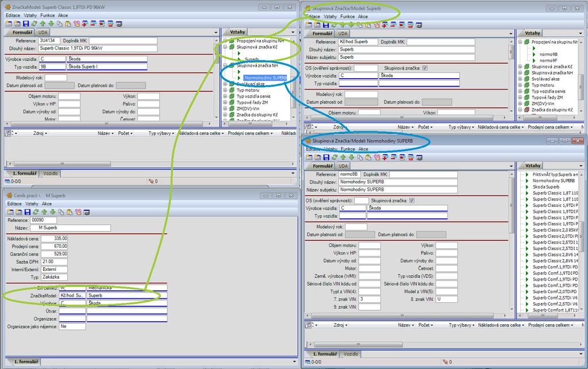The image size is (588, 369).
Task: Open Vozidlo tab in Superb Classic window
Action: click(x=50, y=173)
